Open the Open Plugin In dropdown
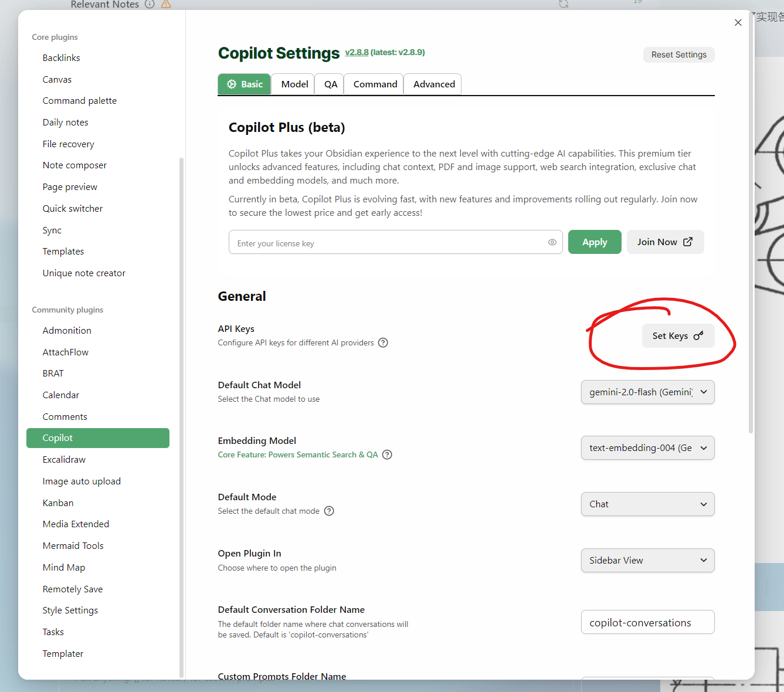 point(647,560)
